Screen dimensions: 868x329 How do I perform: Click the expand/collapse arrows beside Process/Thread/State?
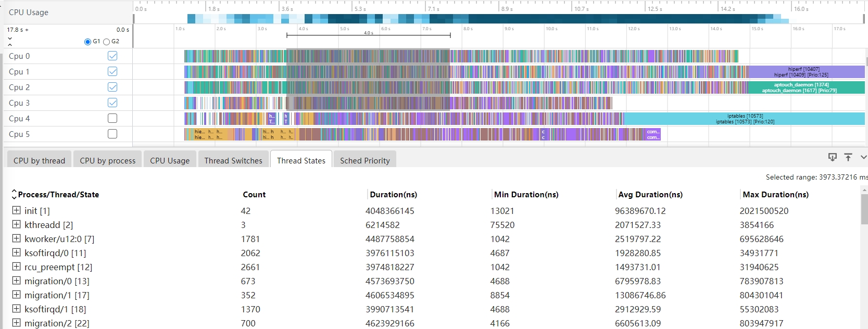(14, 195)
